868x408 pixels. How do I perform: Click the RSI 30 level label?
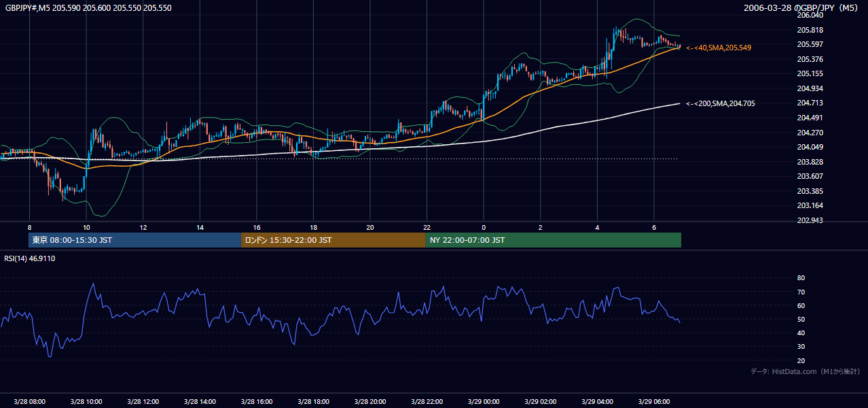point(801,347)
